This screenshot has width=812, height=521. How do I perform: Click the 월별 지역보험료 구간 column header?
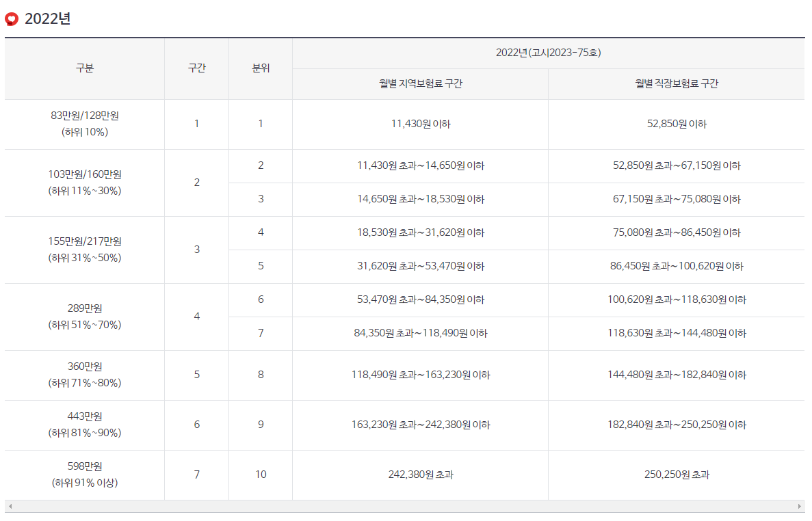point(421,83)
